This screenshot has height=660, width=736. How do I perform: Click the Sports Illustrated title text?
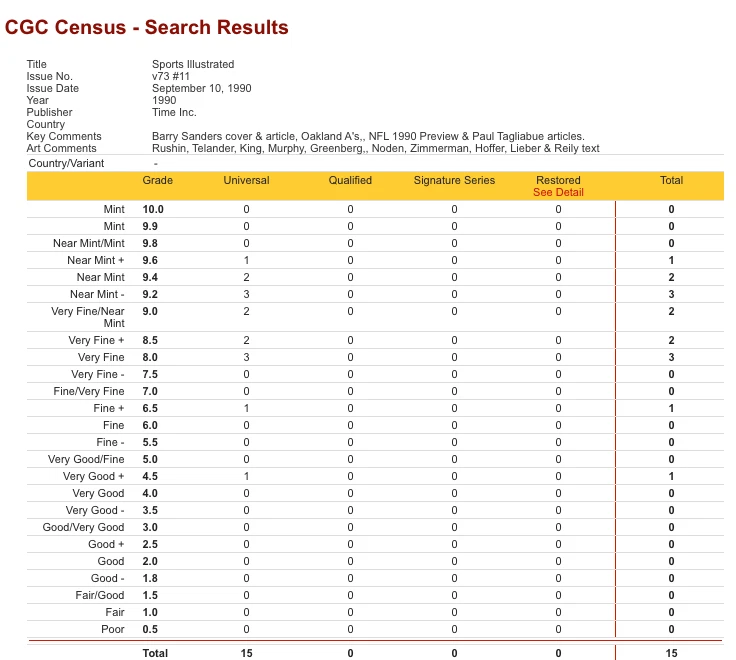[193, 64]
